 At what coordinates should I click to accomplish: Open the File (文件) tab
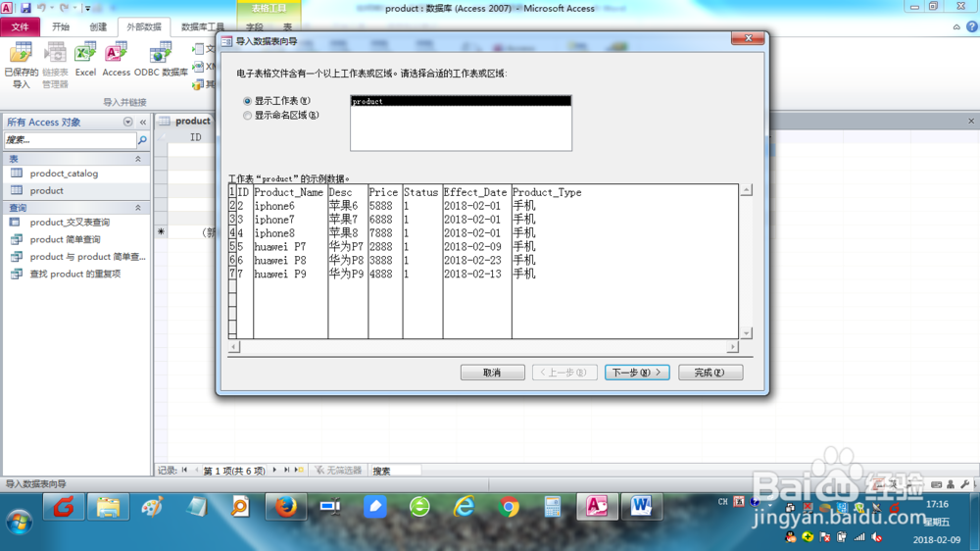tap(20, 26)
